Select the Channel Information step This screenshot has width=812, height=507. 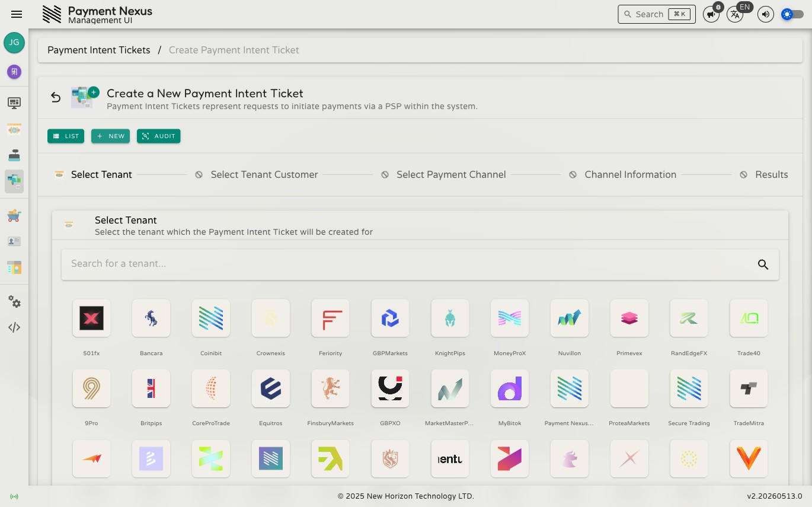pos(622,174)
